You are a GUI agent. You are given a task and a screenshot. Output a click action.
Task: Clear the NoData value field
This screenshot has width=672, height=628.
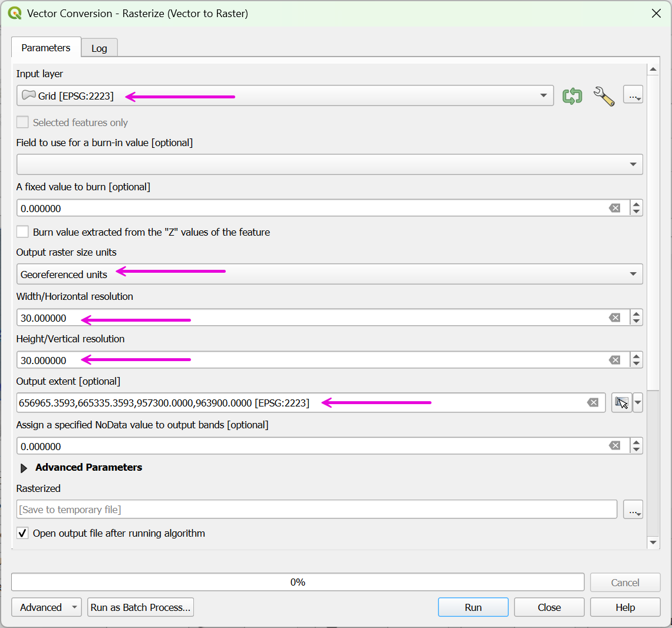click(x=614, y=446)
